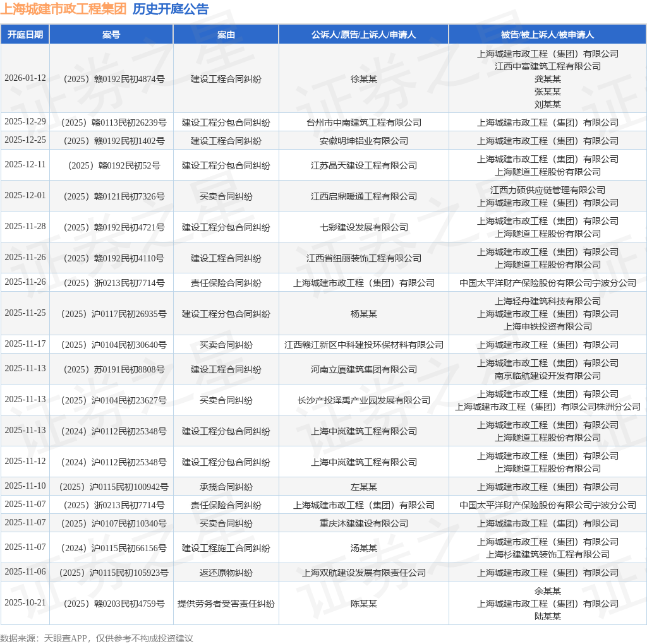647x644 pixels.
Task: Click defendant 上海杉建建筑装饰工程有限公司
Action: tap(548, 554)
